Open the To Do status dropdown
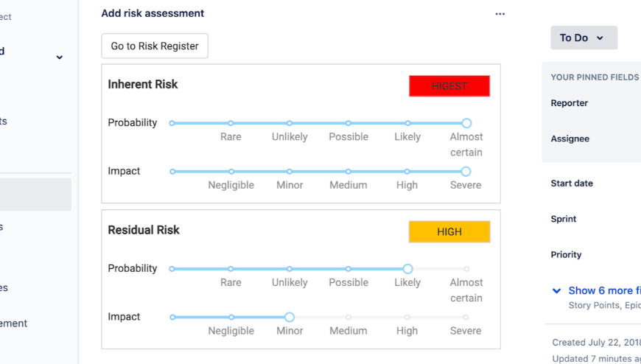Viewport: 641px width, 364px height. coord(584,38)
